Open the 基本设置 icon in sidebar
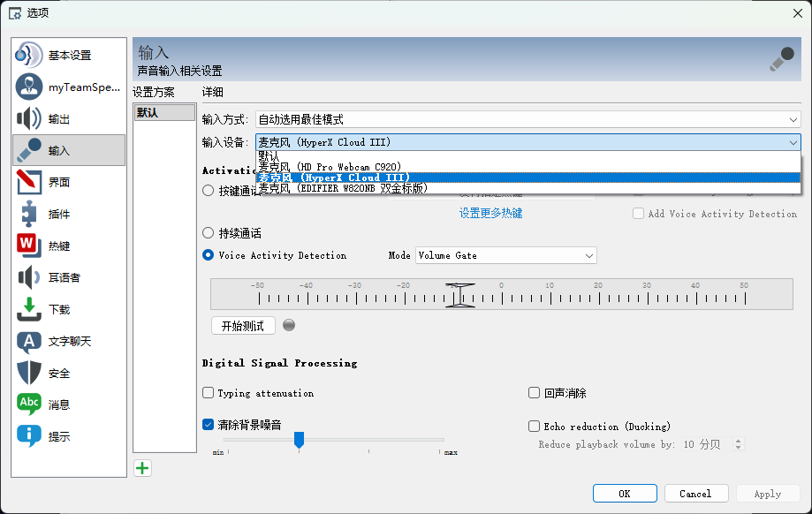 (x=29, y=55)
